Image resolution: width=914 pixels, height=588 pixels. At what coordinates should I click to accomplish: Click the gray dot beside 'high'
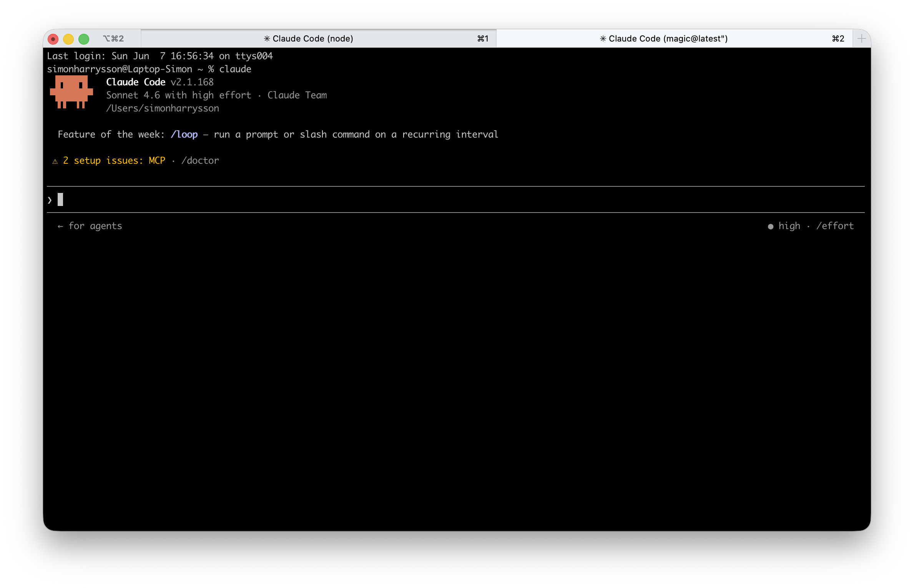point(771,226)
